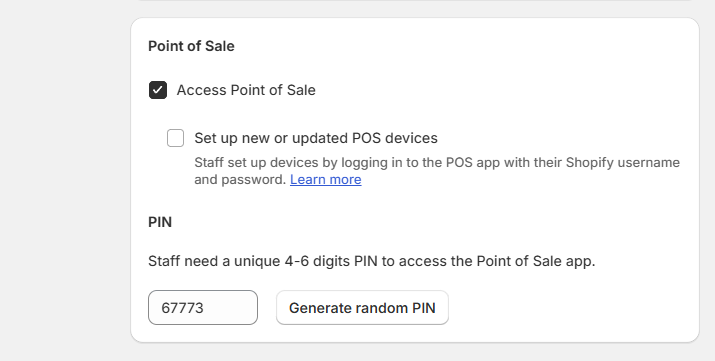Image resolution: width=715 pixels, height=361 pixels.
Task: Click the 'and password.' helper text before Learn more
Action: click(240, 180)
